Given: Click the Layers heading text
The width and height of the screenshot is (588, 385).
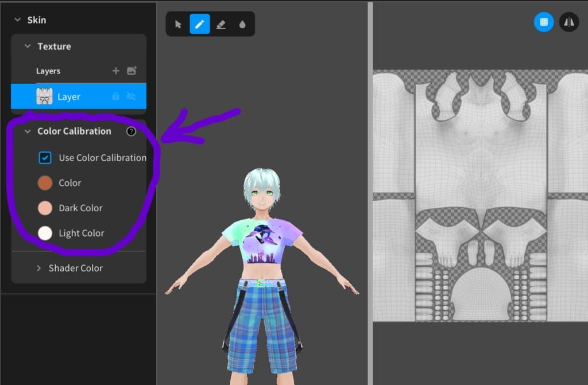Looking at the screenshot, I should click(48, 71).
